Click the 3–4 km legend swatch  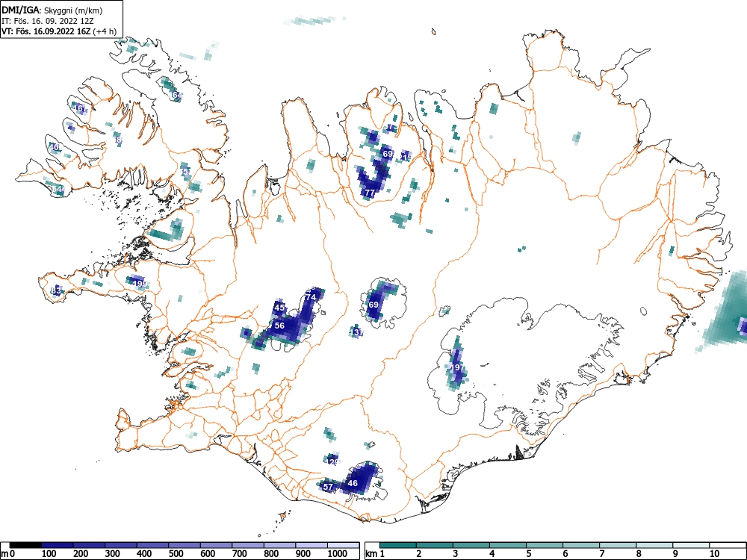click(471, 545)
